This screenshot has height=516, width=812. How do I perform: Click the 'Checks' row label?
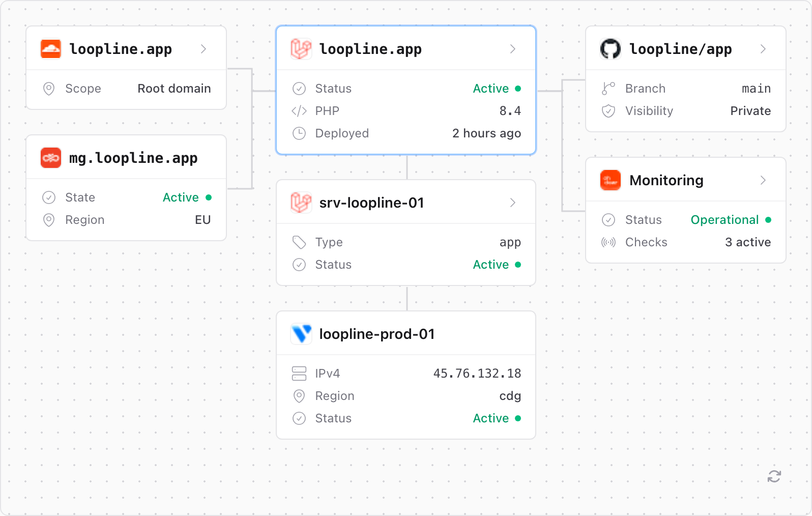point(646,242)
